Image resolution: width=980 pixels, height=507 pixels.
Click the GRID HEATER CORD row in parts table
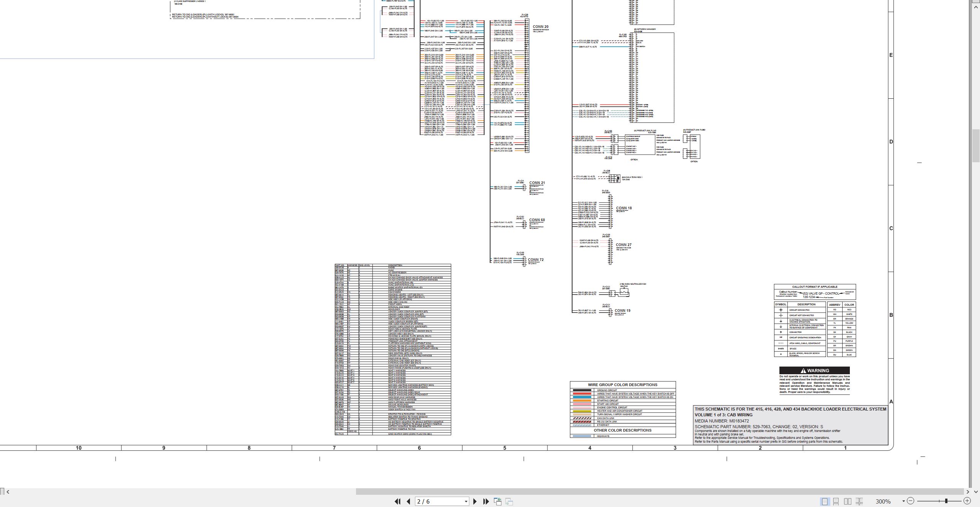pyautogui.click(x=393, y=434)
